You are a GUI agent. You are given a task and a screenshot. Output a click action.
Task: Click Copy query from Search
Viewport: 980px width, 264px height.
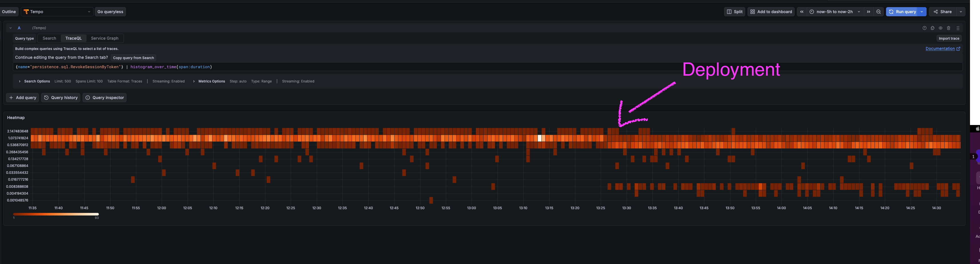134,58
